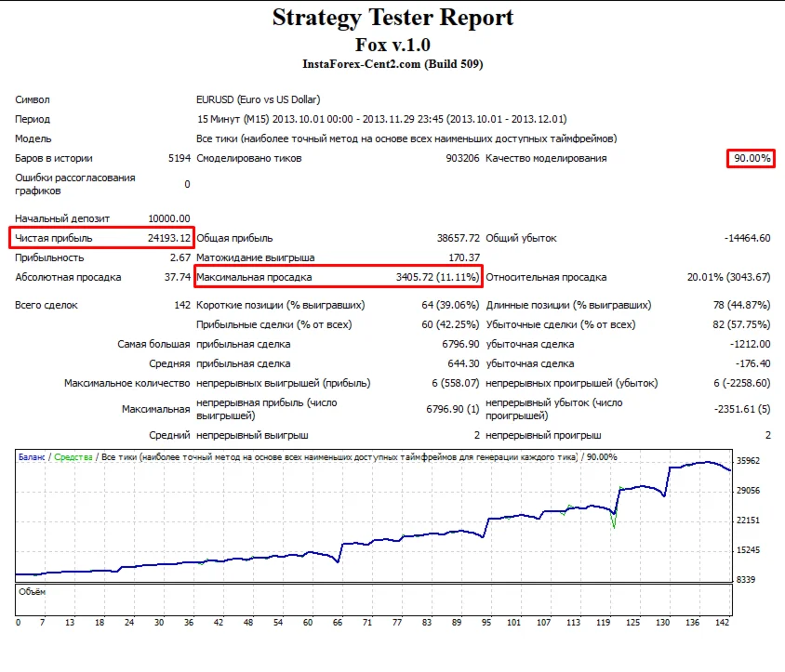Viewport: 785px width, 672px height.
Task: Click the Матожидание выигрыша 170.37 value
Action: pyautogui.click(x=463, y=257)
